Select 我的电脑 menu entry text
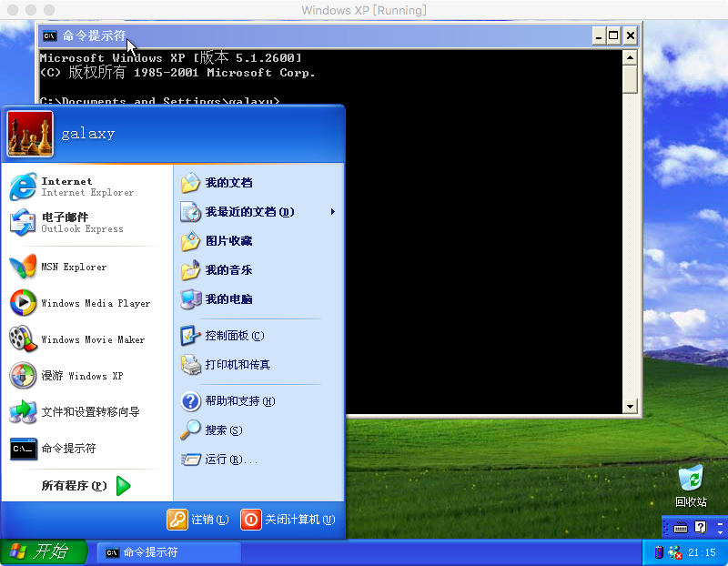 [x=229, y=299]
